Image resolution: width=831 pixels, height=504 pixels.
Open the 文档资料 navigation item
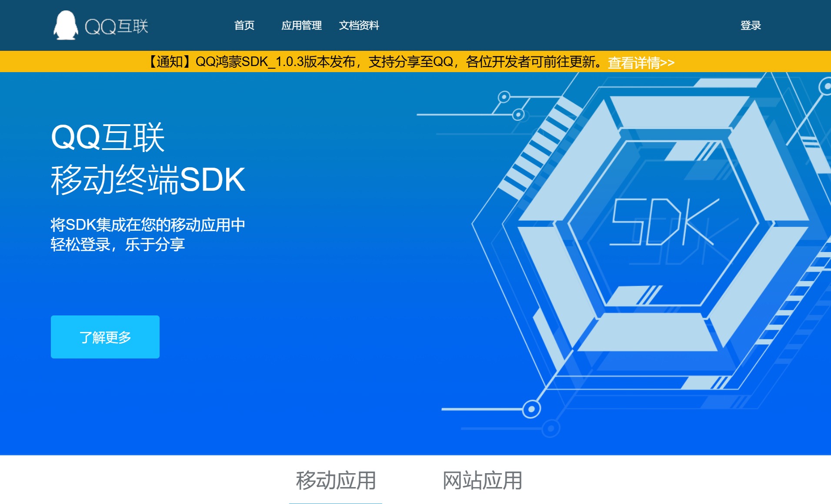(x=359, y=26)
